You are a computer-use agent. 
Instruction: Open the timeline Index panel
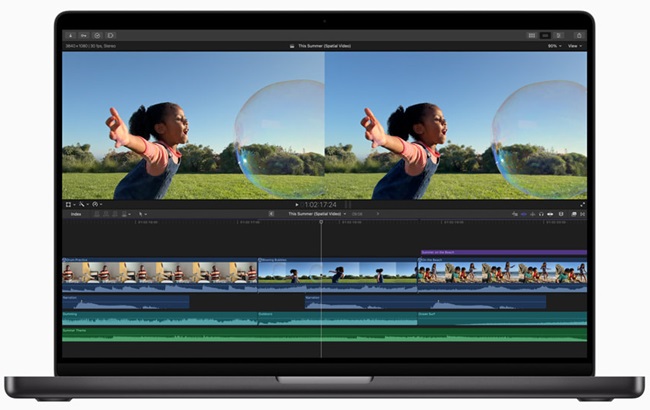76,214
